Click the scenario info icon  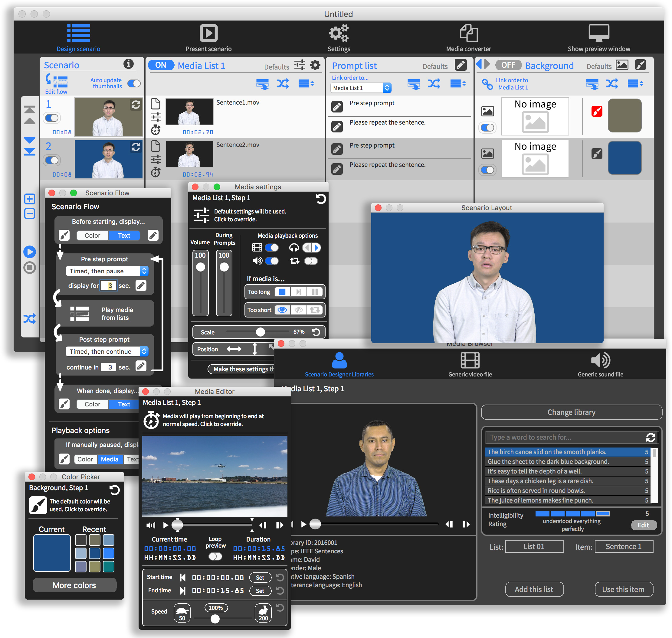(128, 63)
